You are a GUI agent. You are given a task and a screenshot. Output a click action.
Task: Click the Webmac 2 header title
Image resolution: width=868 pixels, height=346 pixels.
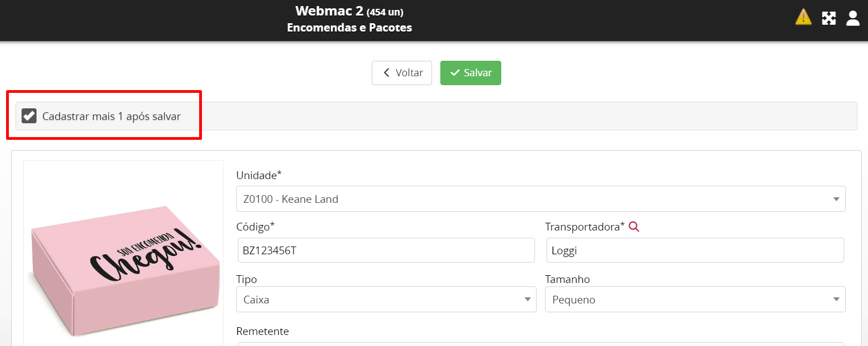pos(329,11)
